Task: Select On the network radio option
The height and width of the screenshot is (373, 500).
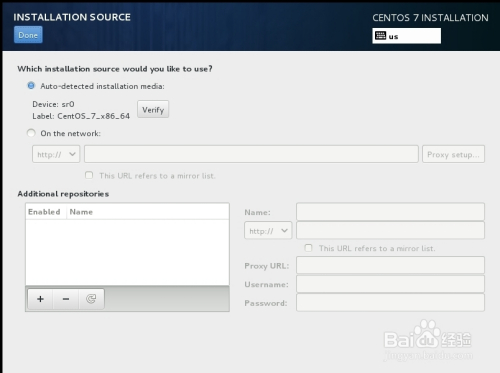Action: (x=31, y=133)
